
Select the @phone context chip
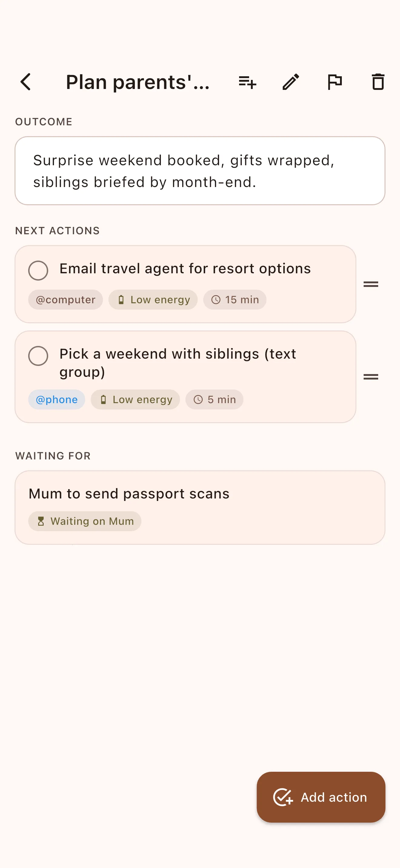point(57,399)
